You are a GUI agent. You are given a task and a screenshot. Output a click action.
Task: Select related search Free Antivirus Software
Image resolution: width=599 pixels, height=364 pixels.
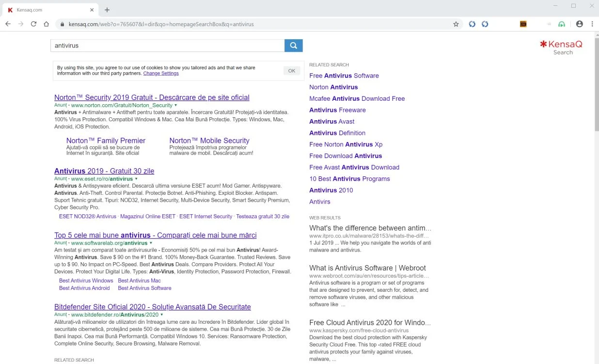click(x=344, y=76)
